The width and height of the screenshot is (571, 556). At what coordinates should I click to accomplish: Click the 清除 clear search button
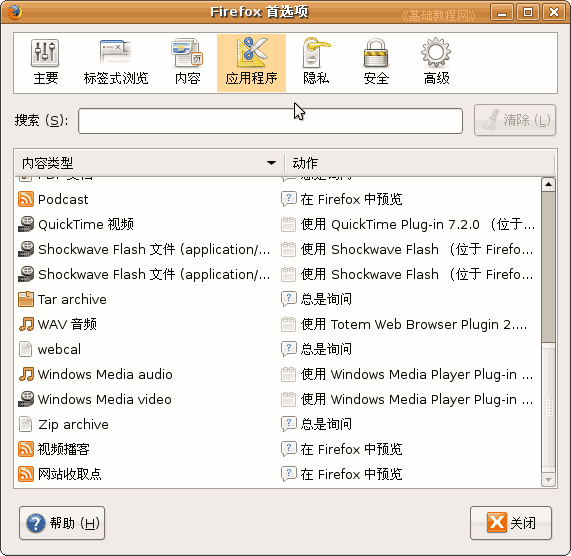[515, 120]
